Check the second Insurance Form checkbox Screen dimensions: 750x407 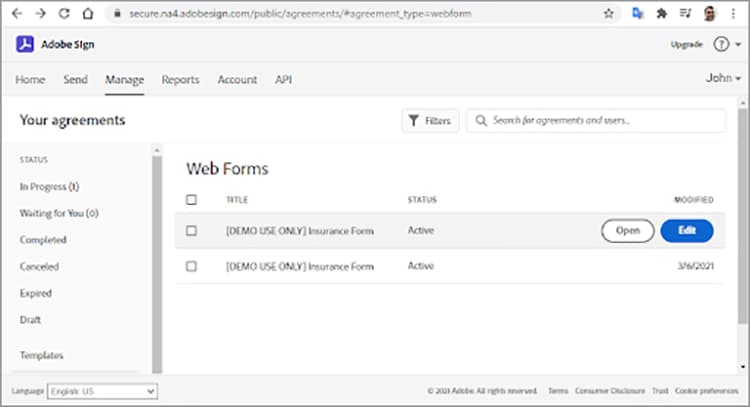[191, 266]
